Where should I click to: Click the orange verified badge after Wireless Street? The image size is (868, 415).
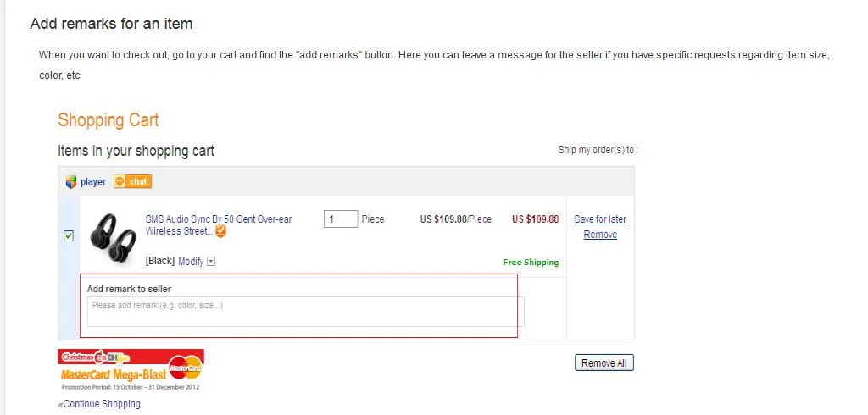[220, 231]
